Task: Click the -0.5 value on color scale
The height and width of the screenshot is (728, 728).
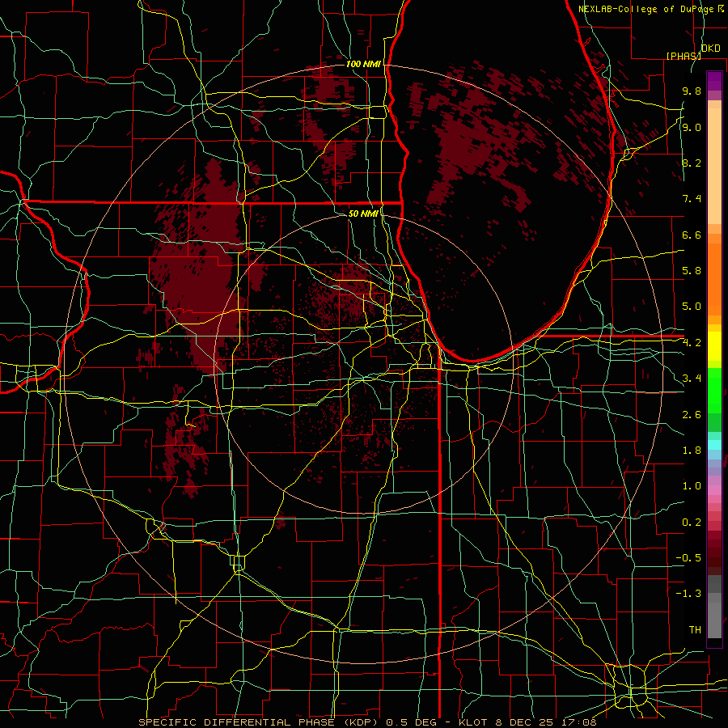Action: point(688,558)
